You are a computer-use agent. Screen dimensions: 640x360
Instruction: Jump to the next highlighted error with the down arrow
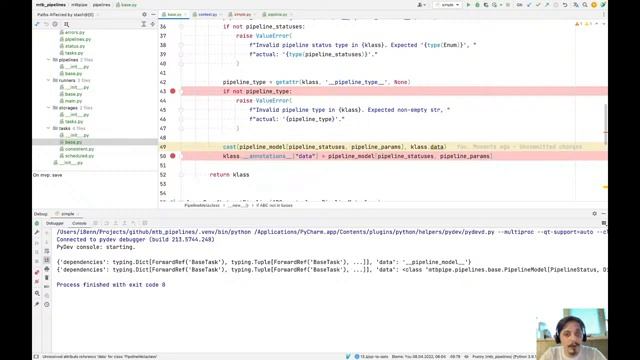coord(604,24)
